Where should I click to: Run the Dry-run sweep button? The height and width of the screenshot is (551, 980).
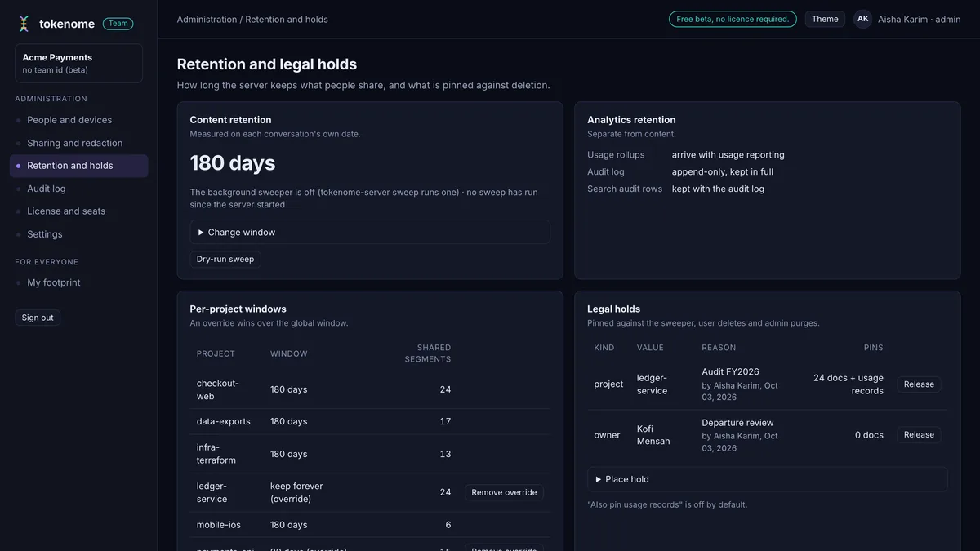pyautogui.click(x=225, y=259)
